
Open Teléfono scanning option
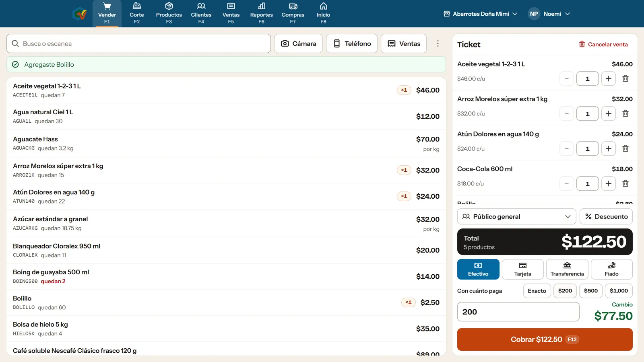tap(352, 43)
